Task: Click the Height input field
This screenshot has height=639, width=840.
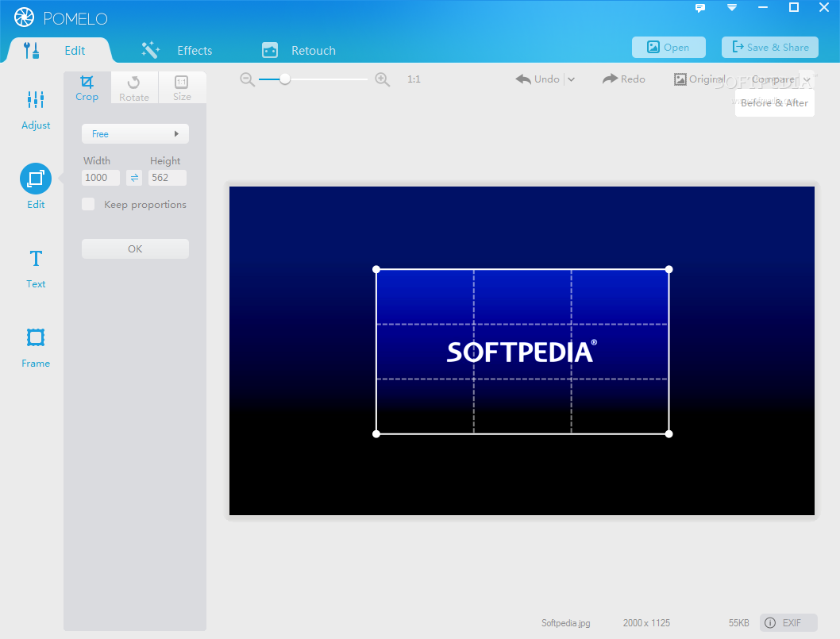Action: point(168,178)
